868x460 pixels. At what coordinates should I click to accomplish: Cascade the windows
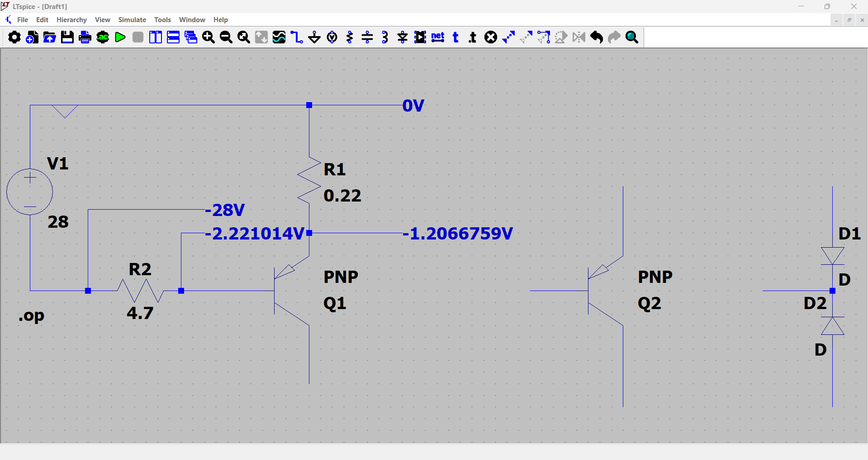tap(191, 37)
